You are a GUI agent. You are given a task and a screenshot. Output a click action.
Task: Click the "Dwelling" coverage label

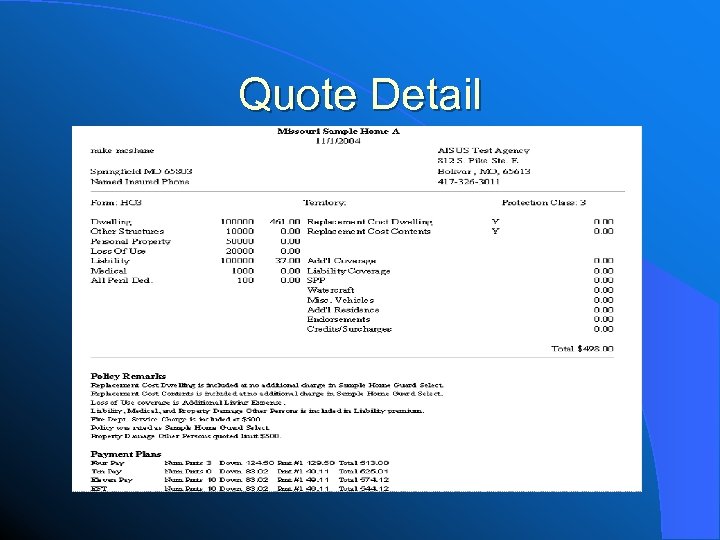tap(111, 222)
